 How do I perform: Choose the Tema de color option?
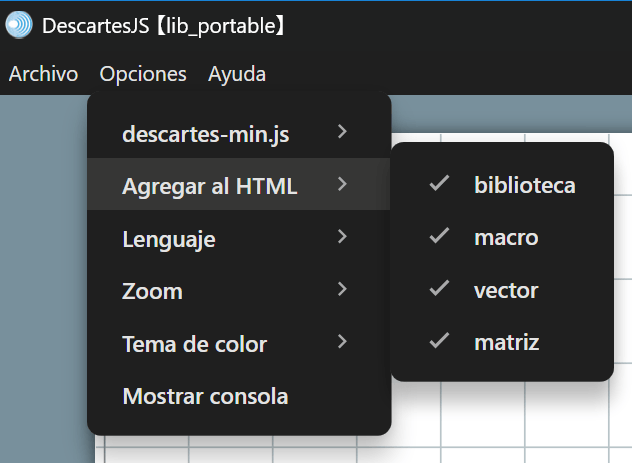(x=194, y=345)
